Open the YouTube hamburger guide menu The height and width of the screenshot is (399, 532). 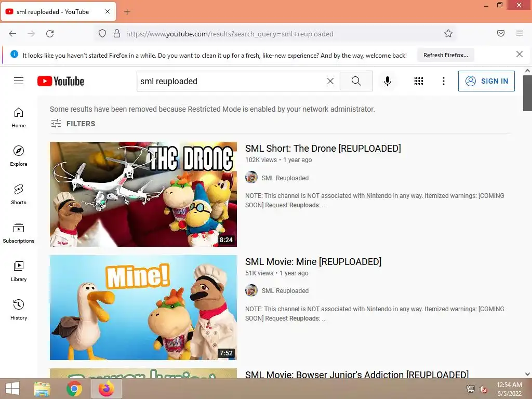(x=19, y=81)
